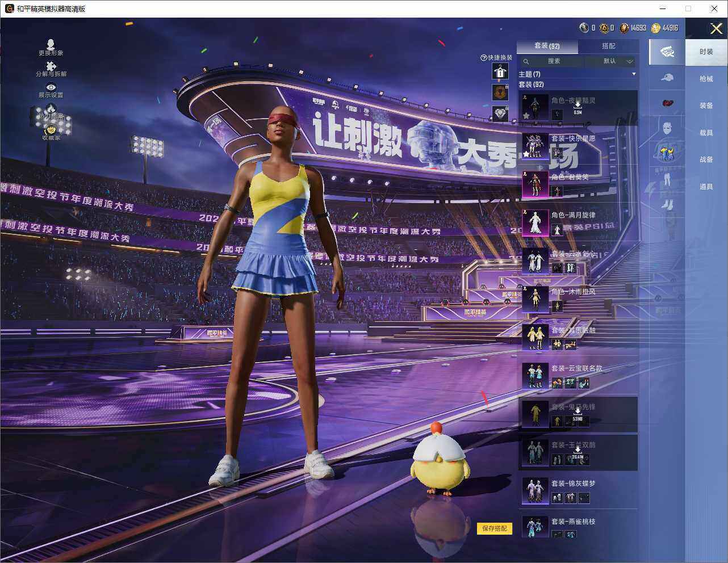The image size is (728, 563).
Task: Click the 套装-云宝联名款 set name
Action: [x=577, y=368]
